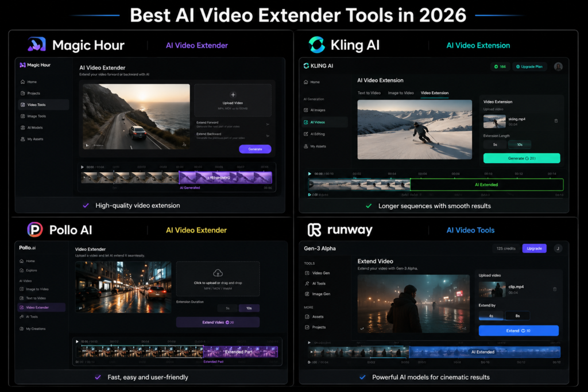Click the 125 credits badge in Runway

click(506, 249)
